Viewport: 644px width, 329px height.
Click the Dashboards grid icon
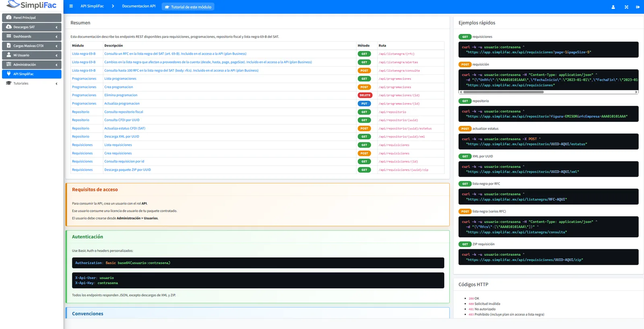(x=9, y=36)
